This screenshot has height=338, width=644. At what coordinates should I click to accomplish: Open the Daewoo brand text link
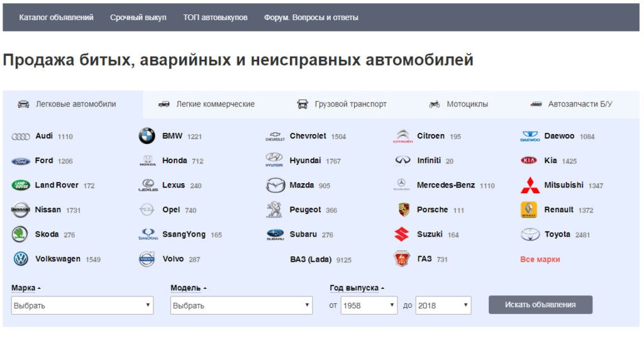(x=559, y=136)
